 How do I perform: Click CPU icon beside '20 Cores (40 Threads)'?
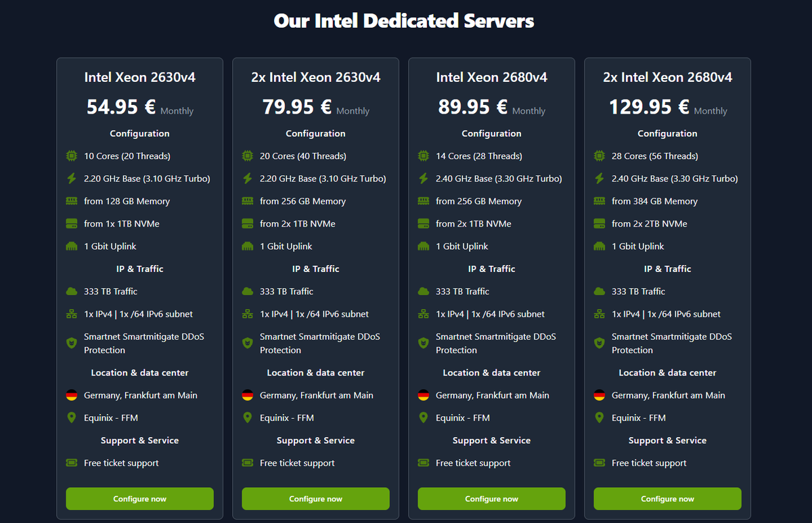tap(247, 156)
